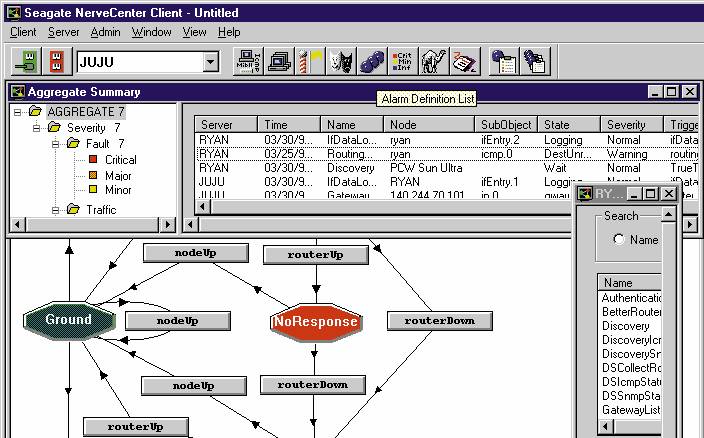Sort by the Severity column header
Screen dimensions: 704x438
[632, 124]
